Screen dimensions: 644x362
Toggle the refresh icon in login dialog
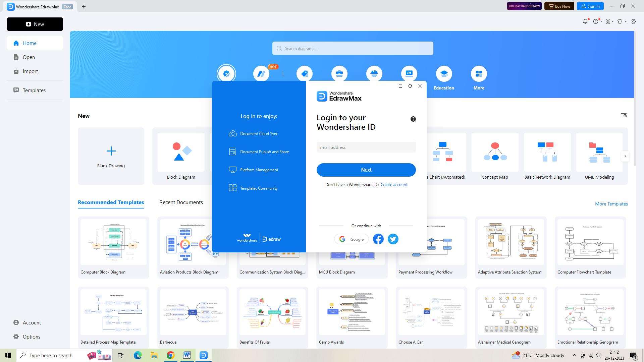click(x=411, y=86)
